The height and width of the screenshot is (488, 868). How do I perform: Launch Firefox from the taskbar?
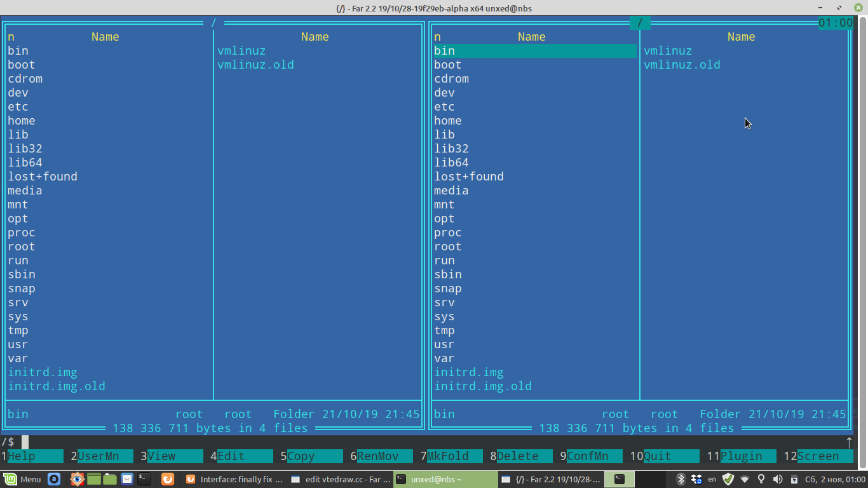coord(168,479)
